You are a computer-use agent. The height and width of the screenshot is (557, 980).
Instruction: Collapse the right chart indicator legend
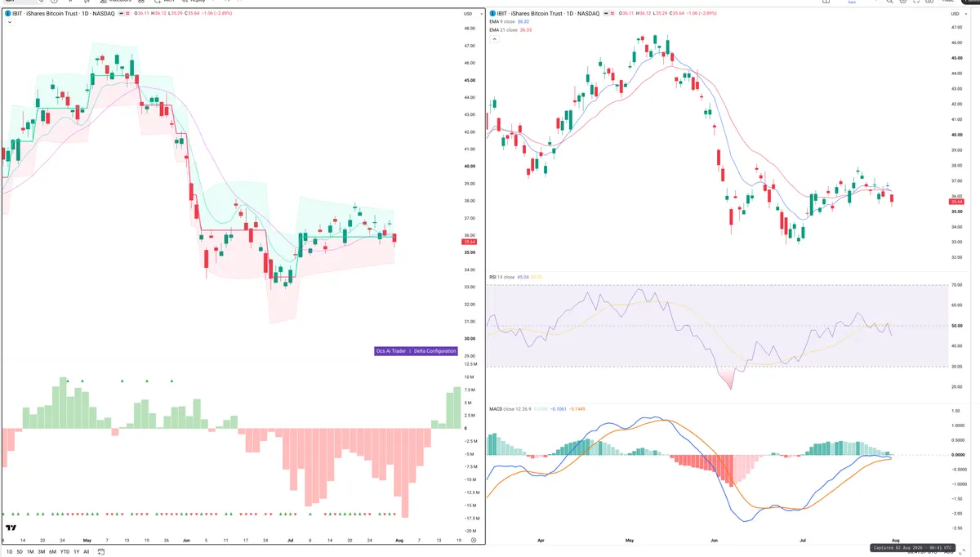493,39
